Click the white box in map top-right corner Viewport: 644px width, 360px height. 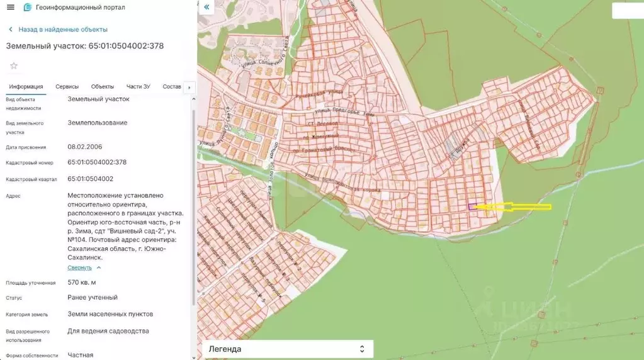[628, 10]
